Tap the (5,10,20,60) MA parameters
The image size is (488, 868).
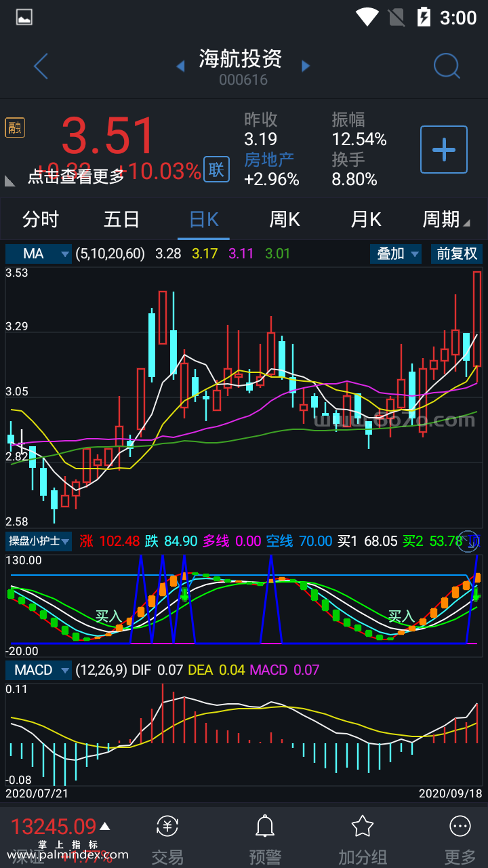(110, 254)
